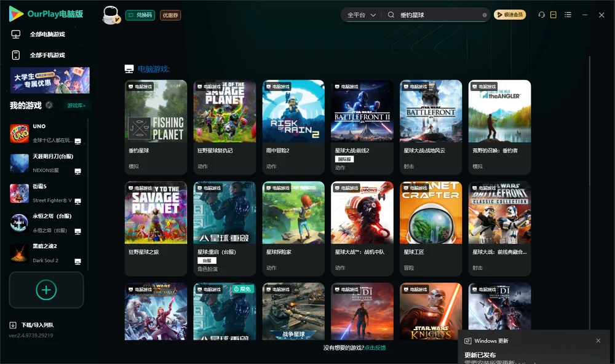
Task: Select UNO in my games list
Action: (x=46, y=133)
